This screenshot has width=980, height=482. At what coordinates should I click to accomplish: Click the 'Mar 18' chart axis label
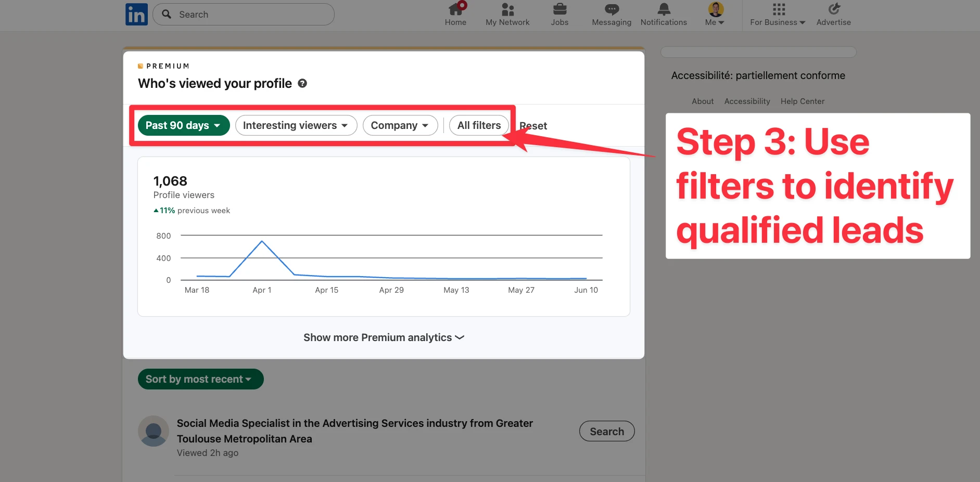coord(197,290)
